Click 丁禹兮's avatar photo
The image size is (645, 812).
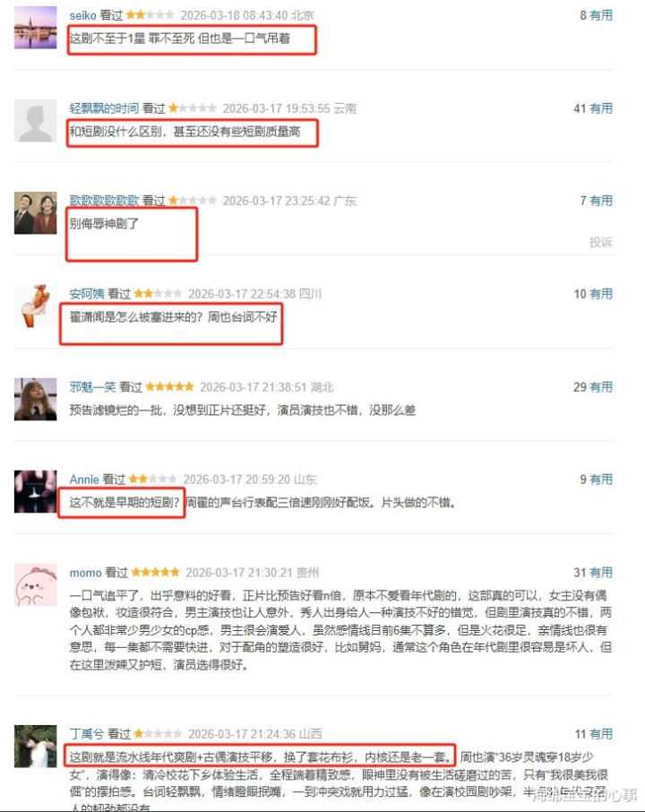[x=35, y=746]
